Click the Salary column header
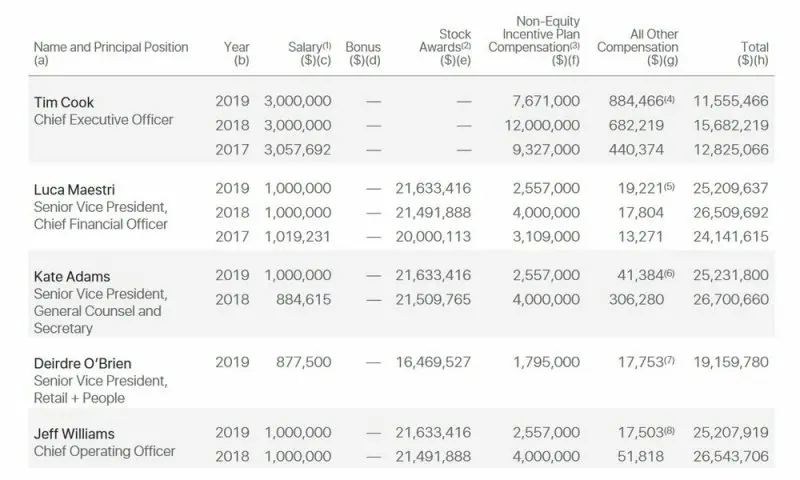This screenshot has height=480, width=800. coord(310,53)
